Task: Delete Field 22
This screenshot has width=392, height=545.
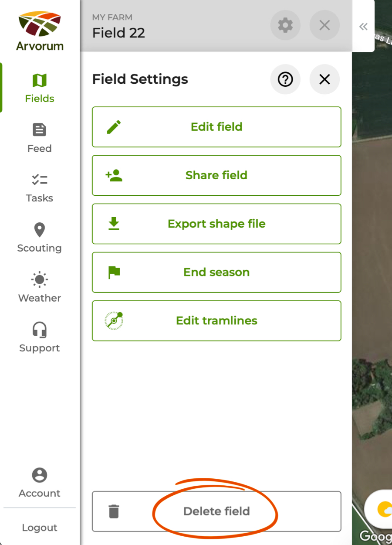Action: click(x=216, y=511)
